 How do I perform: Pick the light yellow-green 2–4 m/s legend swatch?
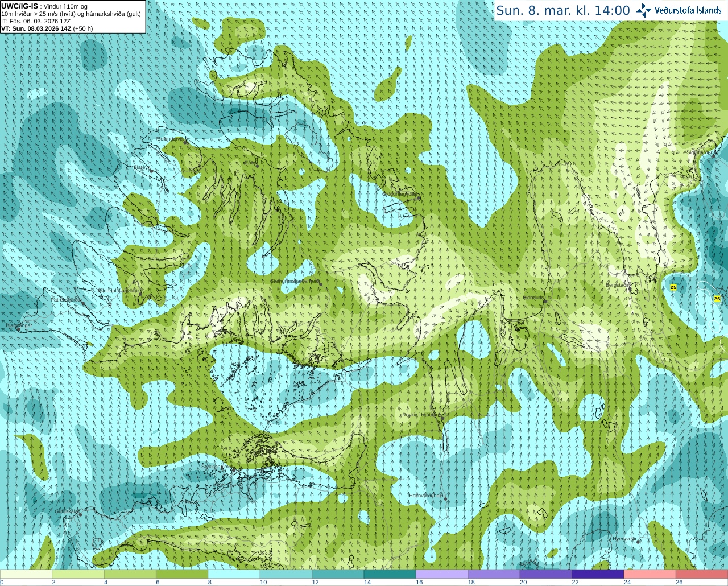(78, 574)
